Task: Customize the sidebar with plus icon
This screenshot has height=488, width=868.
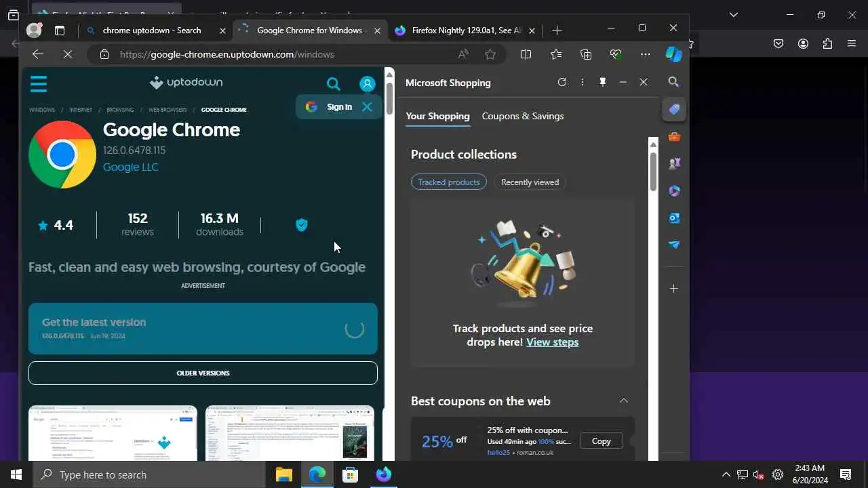Action: 673,289
